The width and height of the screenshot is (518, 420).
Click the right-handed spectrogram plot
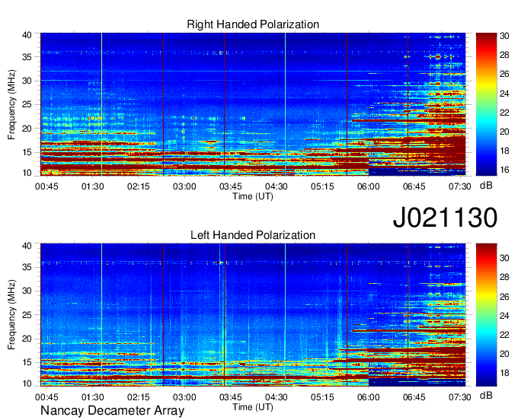click(x=253, y=104)
